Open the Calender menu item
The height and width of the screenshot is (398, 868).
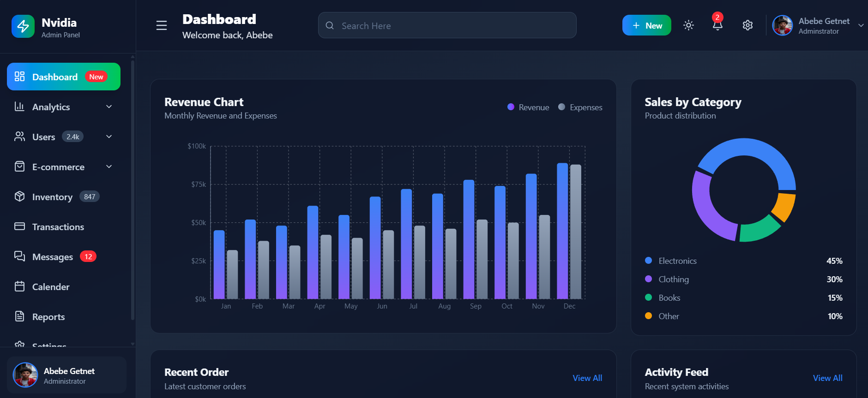click(64, 286)
